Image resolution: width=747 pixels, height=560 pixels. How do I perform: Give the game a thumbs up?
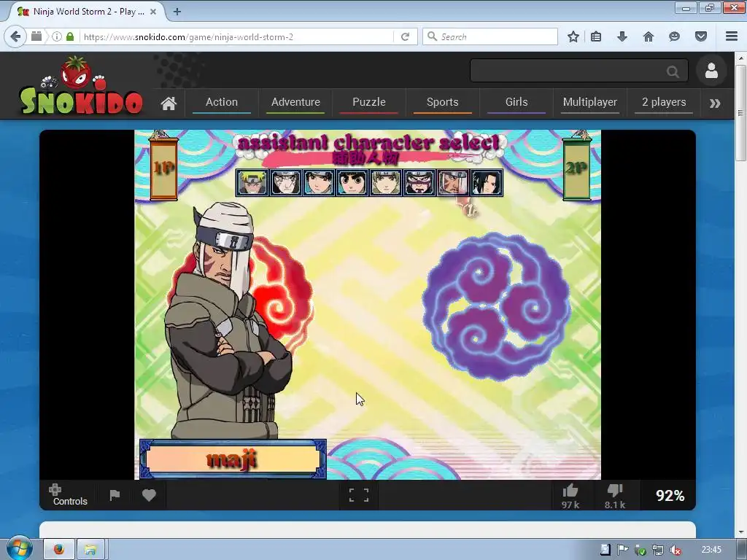[x=570, y=496]
